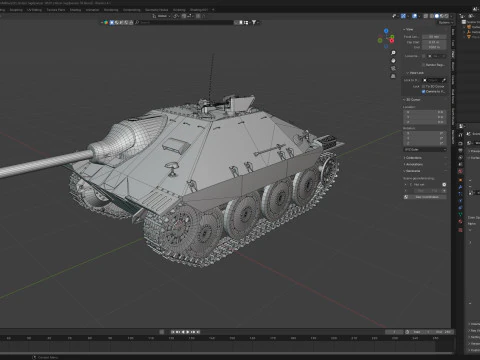Open the World properties tab
Viewport: 480px width, 360px height.
(x=460, y=171)
